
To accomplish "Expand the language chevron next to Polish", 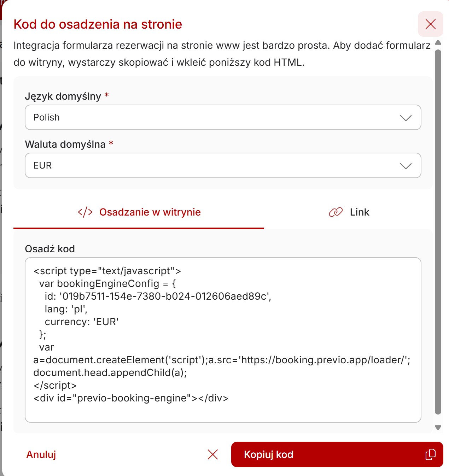I will point(406,118).
